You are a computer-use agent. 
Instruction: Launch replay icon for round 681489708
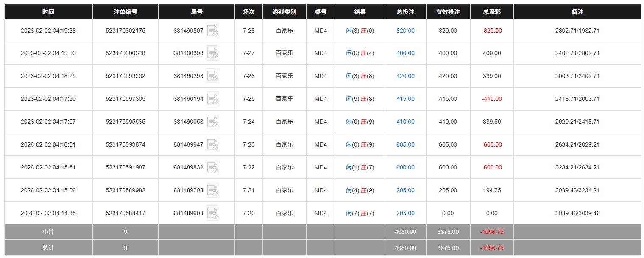(212, 191)
